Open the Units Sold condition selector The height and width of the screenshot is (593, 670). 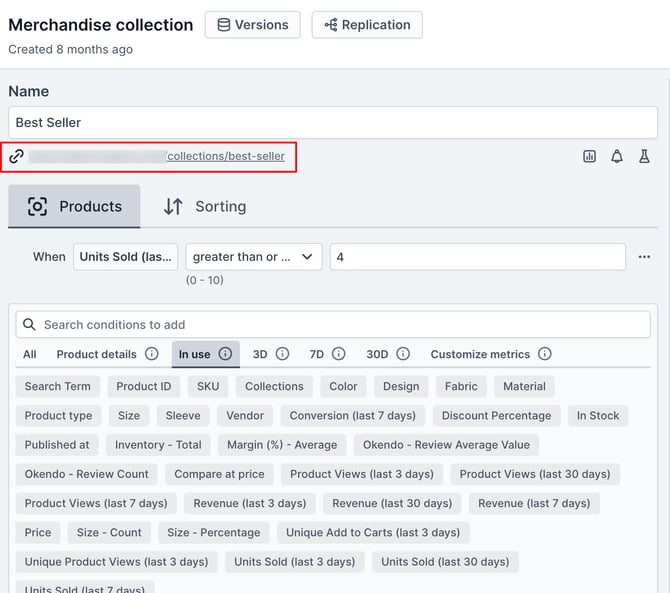(x=126, y=257)
